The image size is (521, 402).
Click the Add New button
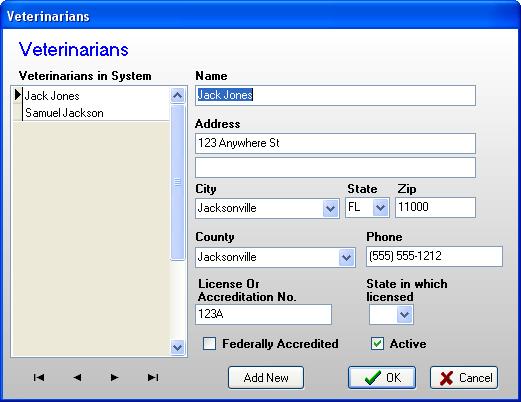tap(266, 378)
